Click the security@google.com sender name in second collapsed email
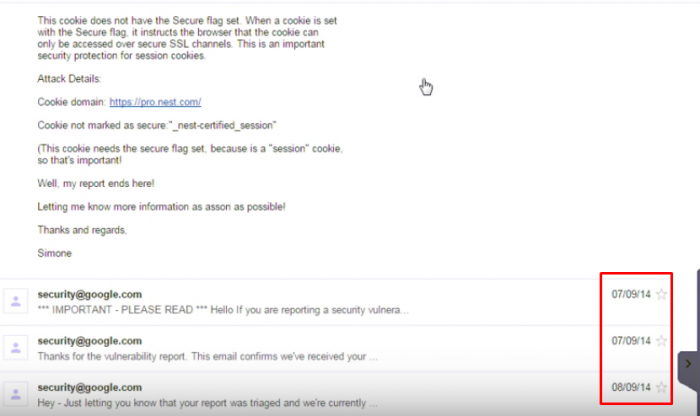Screen dimensions: 700x416 [89, 341]
